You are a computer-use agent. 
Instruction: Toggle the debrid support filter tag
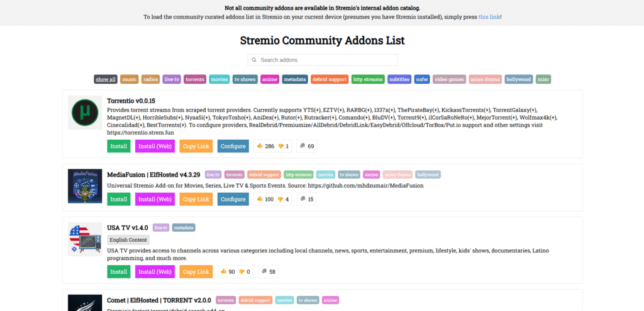(330, 79)
